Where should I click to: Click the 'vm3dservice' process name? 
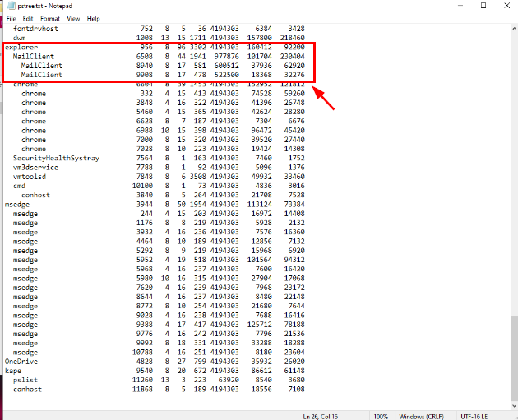(x=35, y=168)
